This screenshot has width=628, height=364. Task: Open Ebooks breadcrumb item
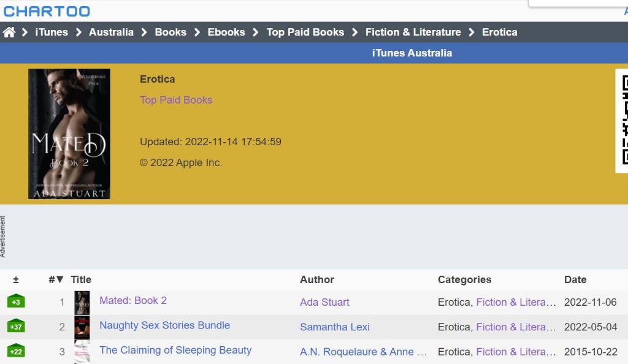226,32
